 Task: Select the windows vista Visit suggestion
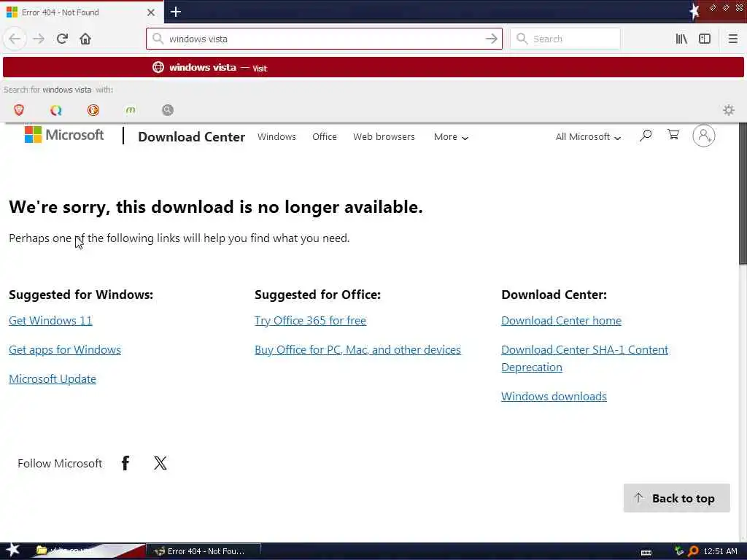coord(373,68)
